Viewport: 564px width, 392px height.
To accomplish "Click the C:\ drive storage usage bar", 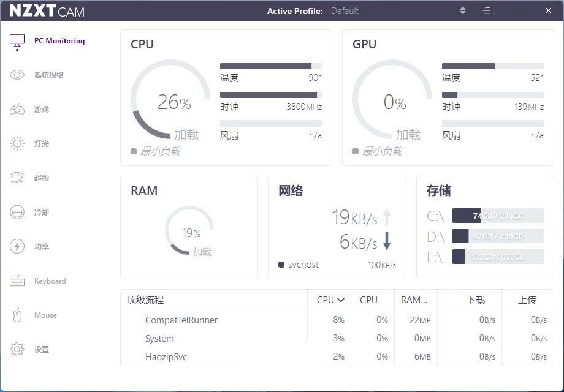I will [497, 216].
